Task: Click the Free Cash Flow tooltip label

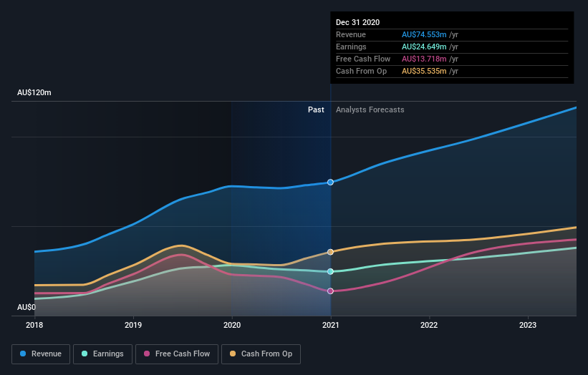Action: pyautogui.click(x=363, y=59)
